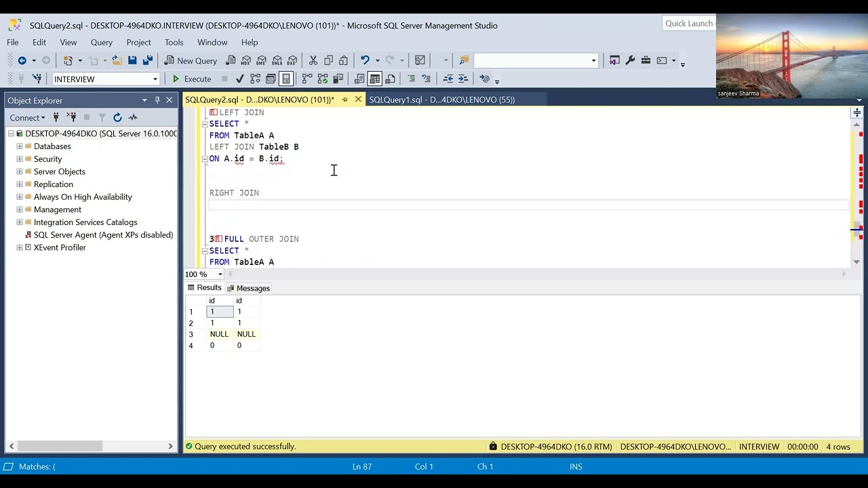
Task: Click the Find combo box in toolbar
Action: pyautogui.click(x=536, y=60)
